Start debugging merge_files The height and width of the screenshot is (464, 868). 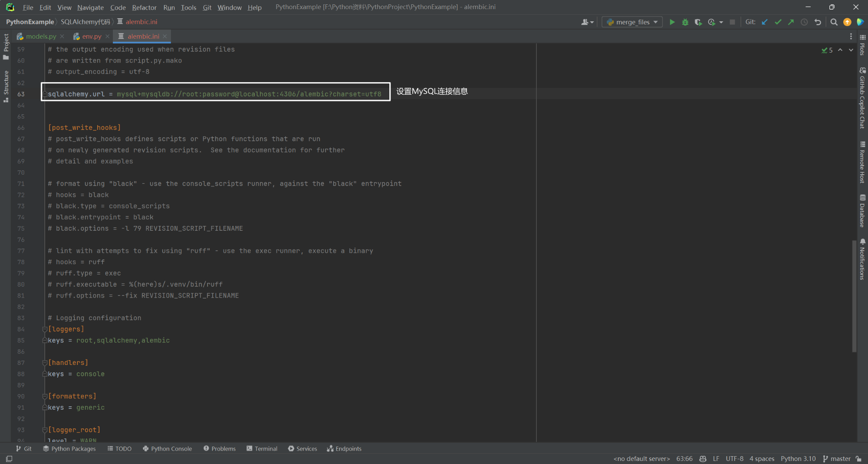685,22
